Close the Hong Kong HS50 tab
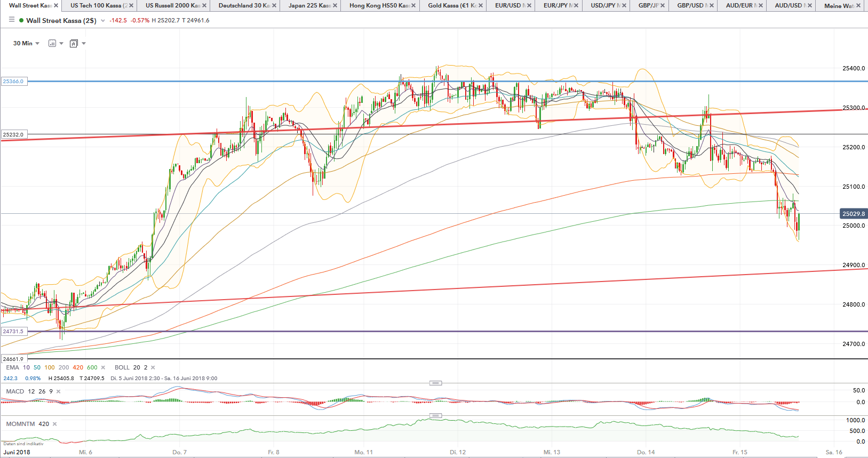Viewport: 868px width, 458px height. pyautogui.click(x=413, y=5)
